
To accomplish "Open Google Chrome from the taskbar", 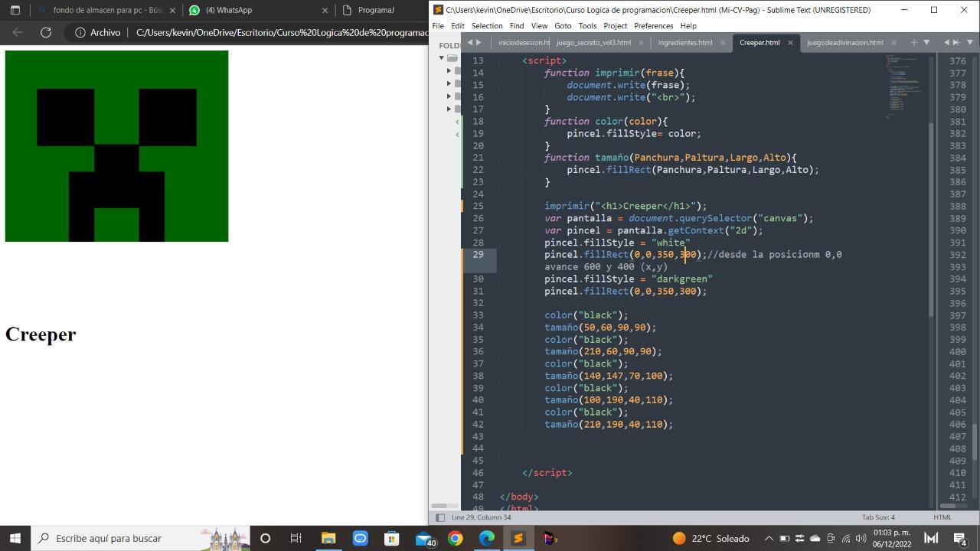I will (x=455, y=538).
